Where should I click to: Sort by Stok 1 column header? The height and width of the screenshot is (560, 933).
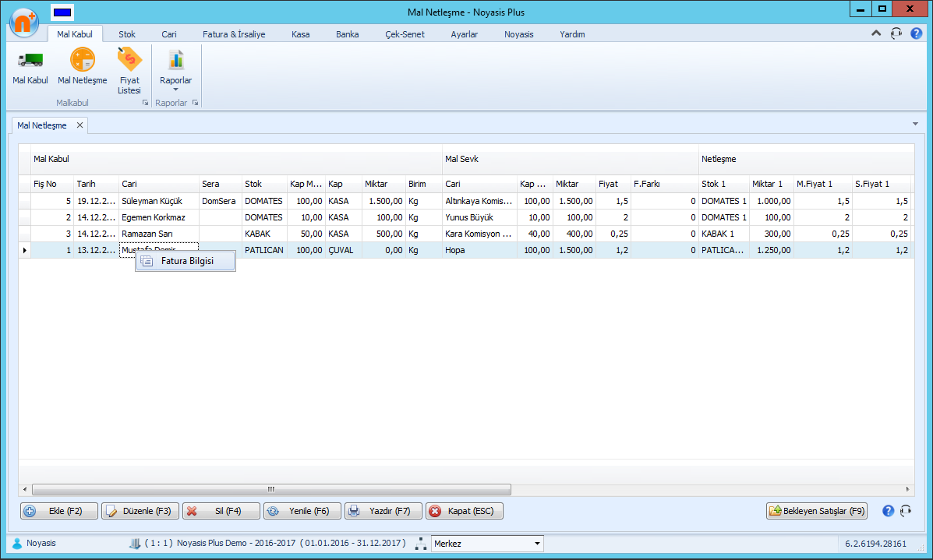point(723,184)
